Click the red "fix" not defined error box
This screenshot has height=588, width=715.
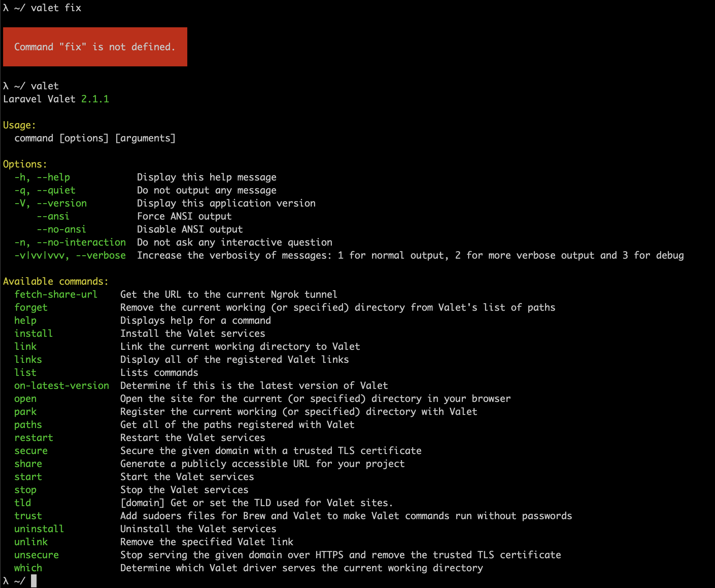tap(95, 47)
